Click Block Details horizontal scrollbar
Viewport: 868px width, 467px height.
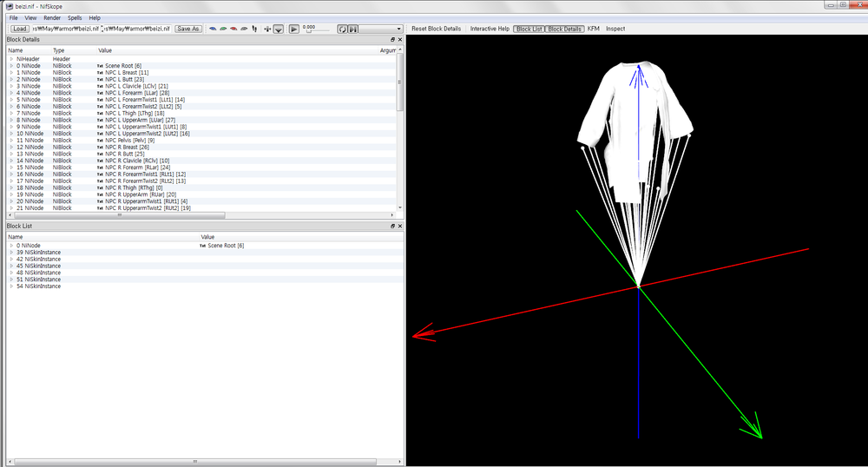[x=119, y=215]
